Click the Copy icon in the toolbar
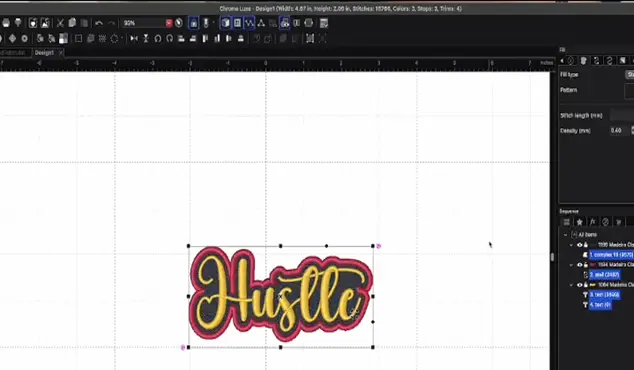This screenshot has width=634, height=370. coord(72,23)
